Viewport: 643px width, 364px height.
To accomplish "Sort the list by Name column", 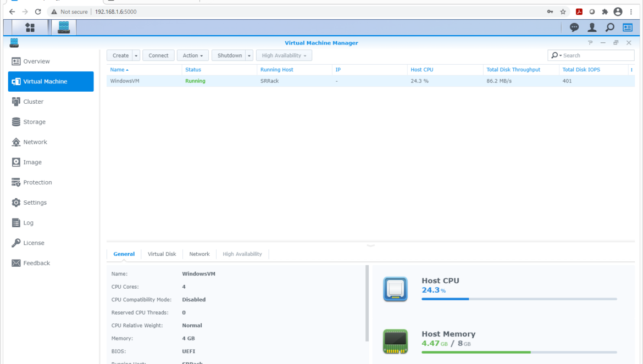I will [119, 70].
